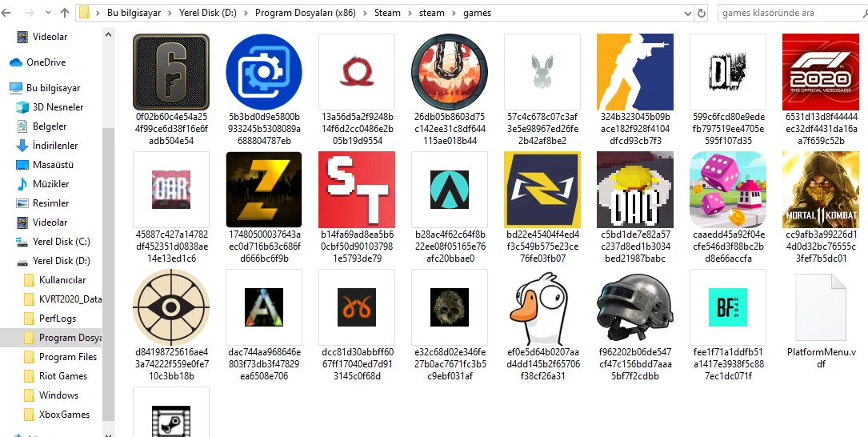868x437 pixels.
Task: Open the Program Files folder in sidebar
Action: coord(67,357)
